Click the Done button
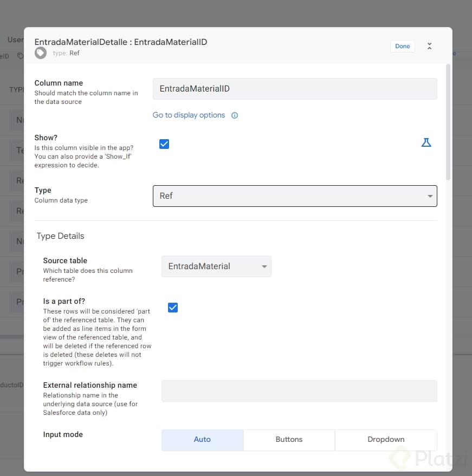The image size is (472, 476). (402, 46)
